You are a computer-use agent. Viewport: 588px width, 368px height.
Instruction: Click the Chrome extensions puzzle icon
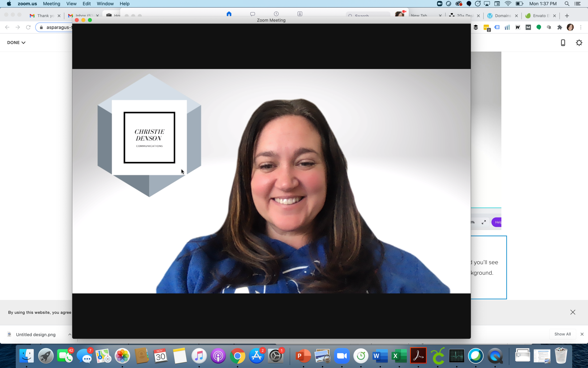tap(560, 28)
